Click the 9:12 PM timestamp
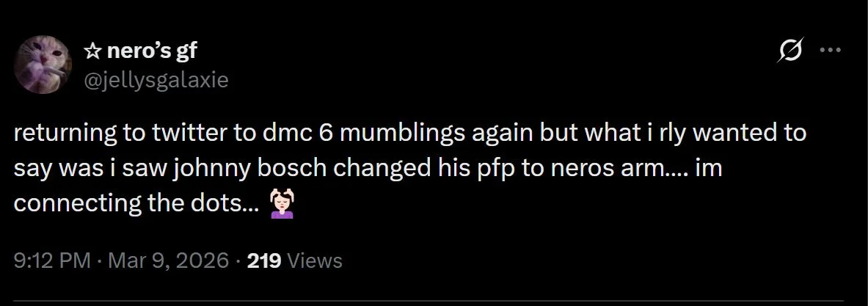This screenshot has height=306, width=868. [x=53, y=261]
